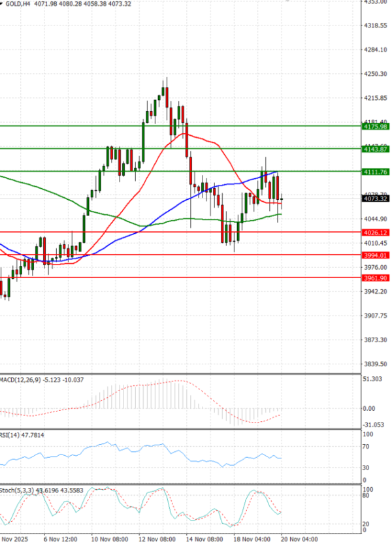Click the 3961.90 red support price tag

coord(376,278)
